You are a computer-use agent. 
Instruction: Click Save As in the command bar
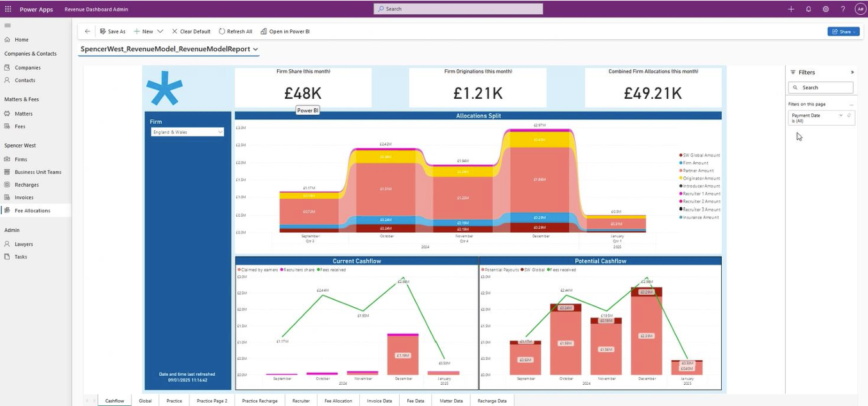112,31
